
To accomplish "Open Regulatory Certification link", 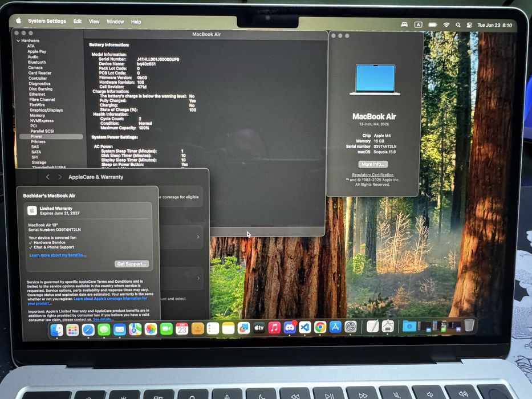I will 372,175.
